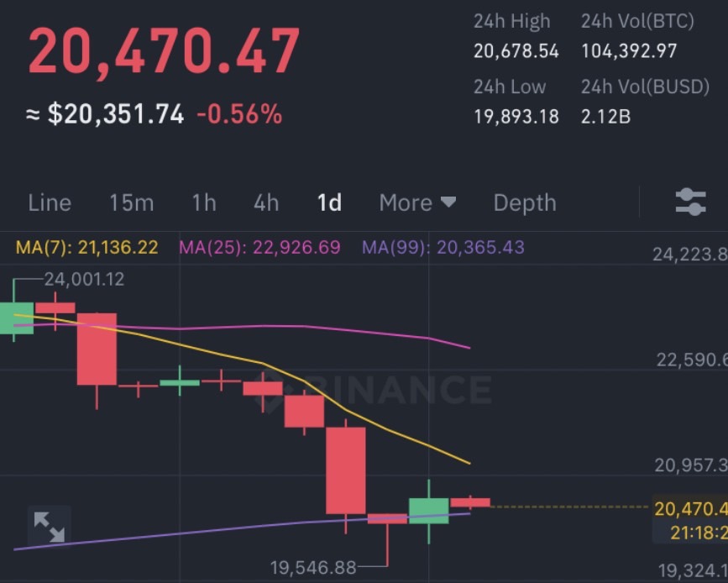Expand chart to fullscreen with arrows icon
The height and width of the screenshot is (583, 728).
(x=50, y=527)
